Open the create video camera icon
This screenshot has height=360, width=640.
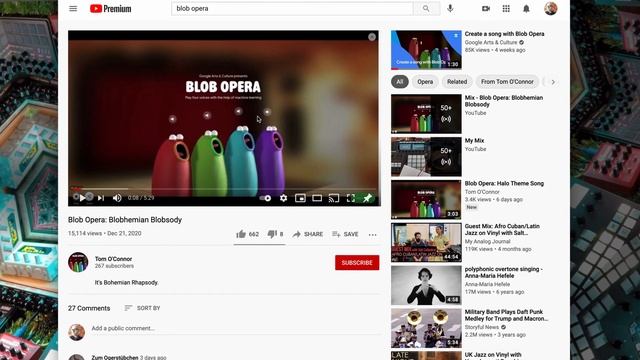486,9
